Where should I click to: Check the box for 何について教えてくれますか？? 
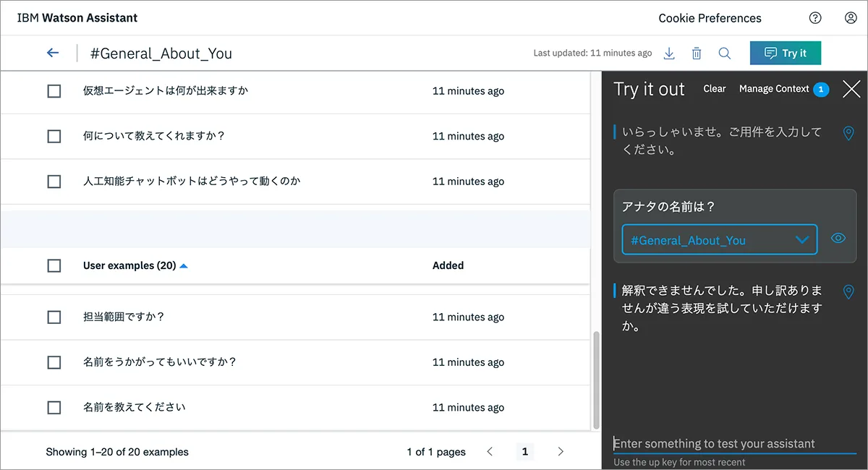(x=54, y=136)
